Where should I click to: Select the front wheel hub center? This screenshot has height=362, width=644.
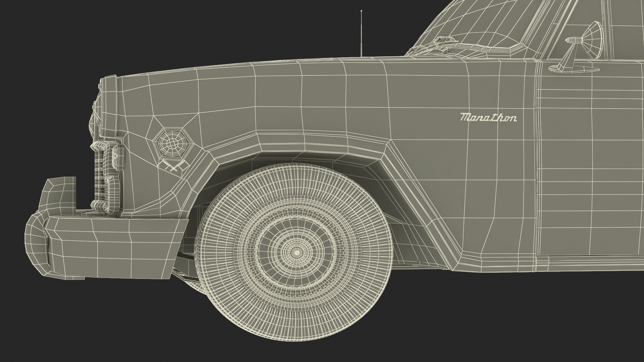[x=296, y=252]
